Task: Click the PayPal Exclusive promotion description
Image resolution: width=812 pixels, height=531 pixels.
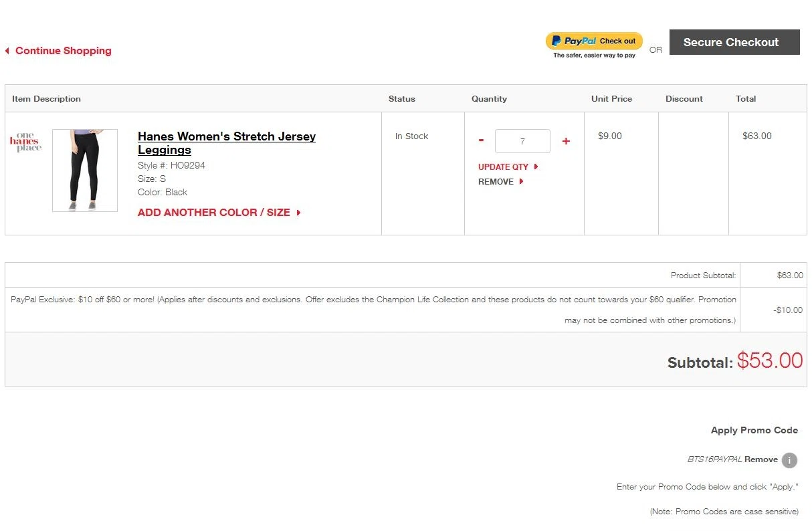Action: (x=373, y=310)
